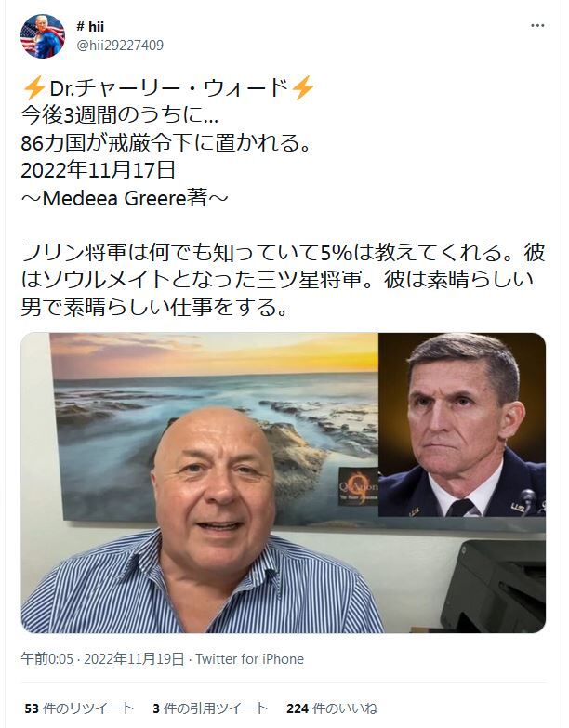Click the lightning bolt emoji after ウォード

tap(302, 87)
